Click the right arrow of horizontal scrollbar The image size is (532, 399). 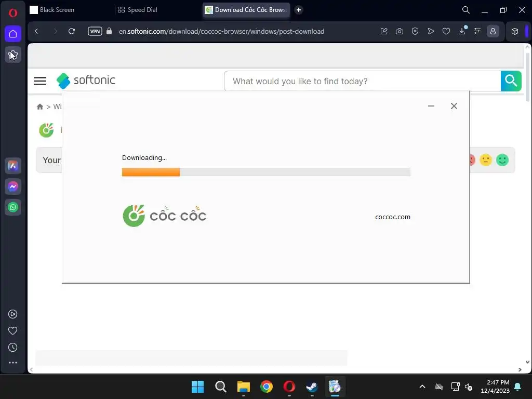click(x=520, y=369)
